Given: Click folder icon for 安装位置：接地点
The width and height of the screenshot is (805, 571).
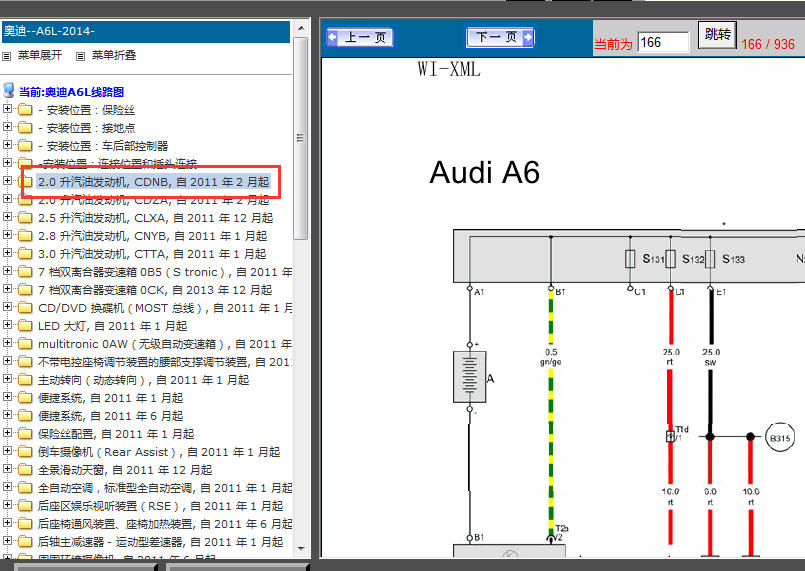Looking at the screenshot, I should [x=25, y=127].
